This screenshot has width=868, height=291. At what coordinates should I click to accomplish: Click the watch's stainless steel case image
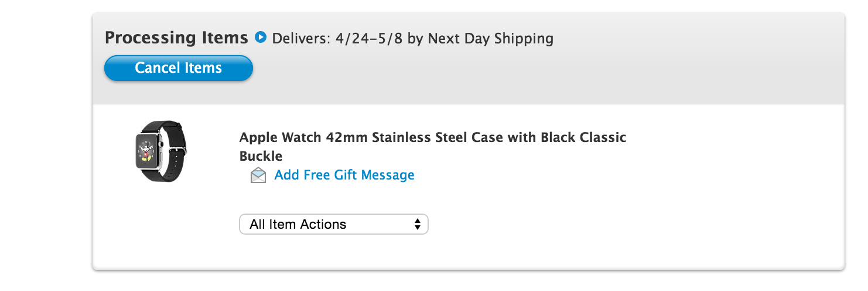click(x=149, y=151)
